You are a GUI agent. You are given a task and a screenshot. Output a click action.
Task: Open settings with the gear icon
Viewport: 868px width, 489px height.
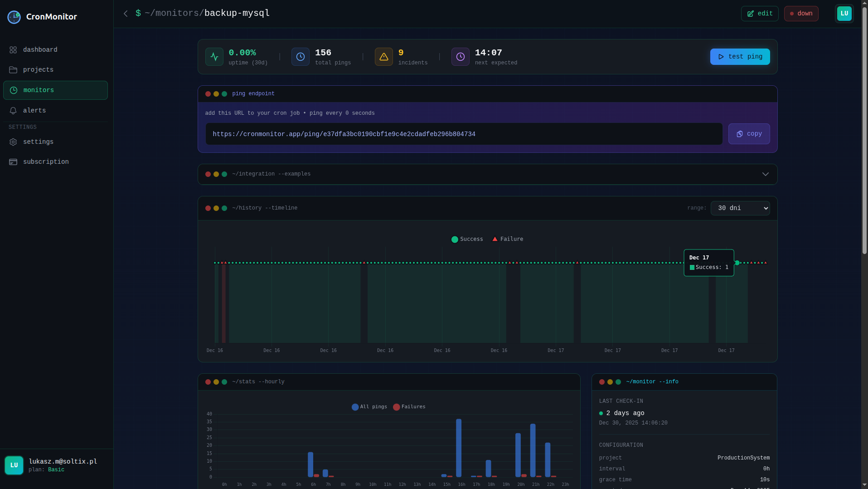coord(13,142)
